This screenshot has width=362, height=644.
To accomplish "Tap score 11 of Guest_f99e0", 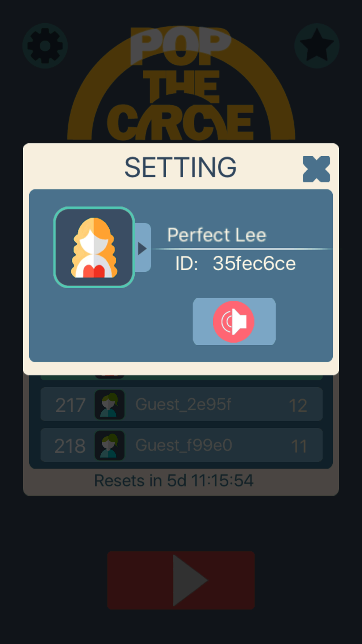I will [x=299, y=446].
